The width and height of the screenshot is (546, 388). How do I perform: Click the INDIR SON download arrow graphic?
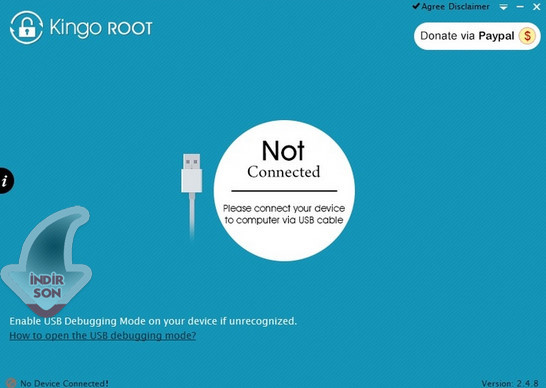tap(46, 261)
